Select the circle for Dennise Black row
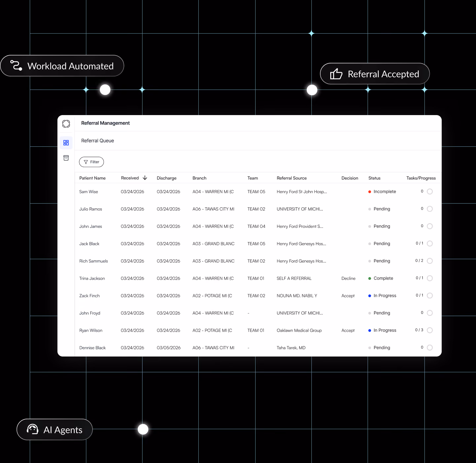Image resolution: width=476 pixels, height=463 pixels. click(430, 348)
